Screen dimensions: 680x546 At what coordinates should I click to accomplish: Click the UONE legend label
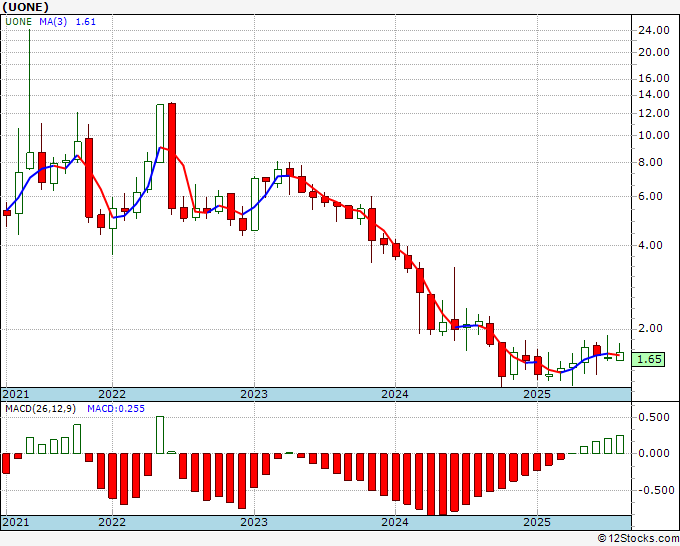pos(19,22)
